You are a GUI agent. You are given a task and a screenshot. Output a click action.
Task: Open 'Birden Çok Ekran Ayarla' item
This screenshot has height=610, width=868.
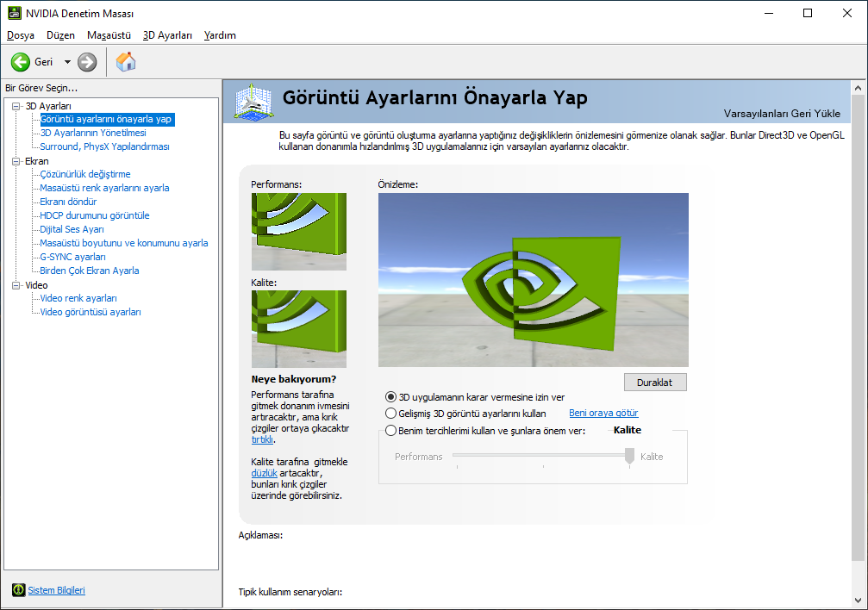(89, 271)
